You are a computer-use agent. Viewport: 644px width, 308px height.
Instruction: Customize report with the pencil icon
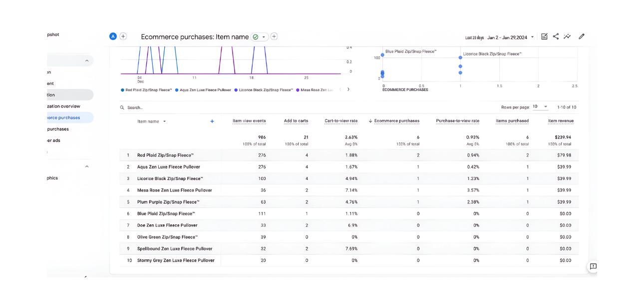coord(582,36)
